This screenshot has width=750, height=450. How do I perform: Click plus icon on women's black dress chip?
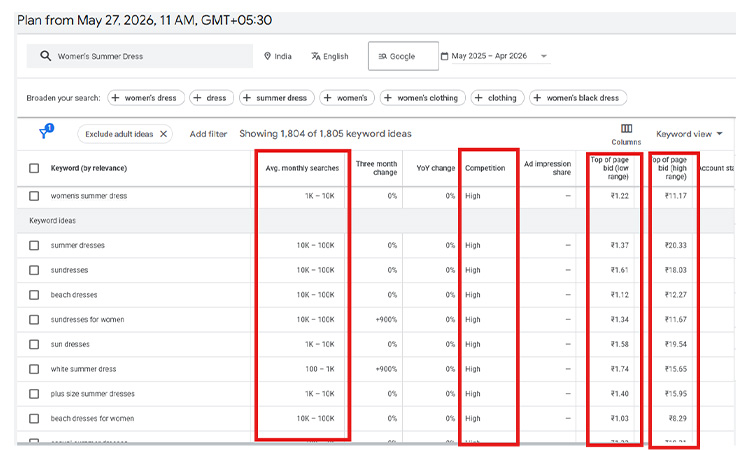point(537,98)
